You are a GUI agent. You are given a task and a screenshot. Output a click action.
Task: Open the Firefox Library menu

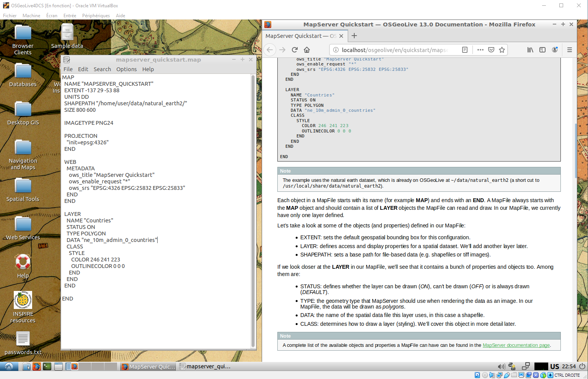coord(530,50)
